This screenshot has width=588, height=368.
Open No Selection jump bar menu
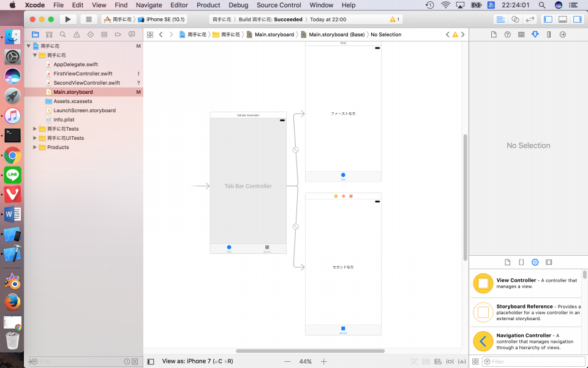pyautogui.click(x=386, y=34)
